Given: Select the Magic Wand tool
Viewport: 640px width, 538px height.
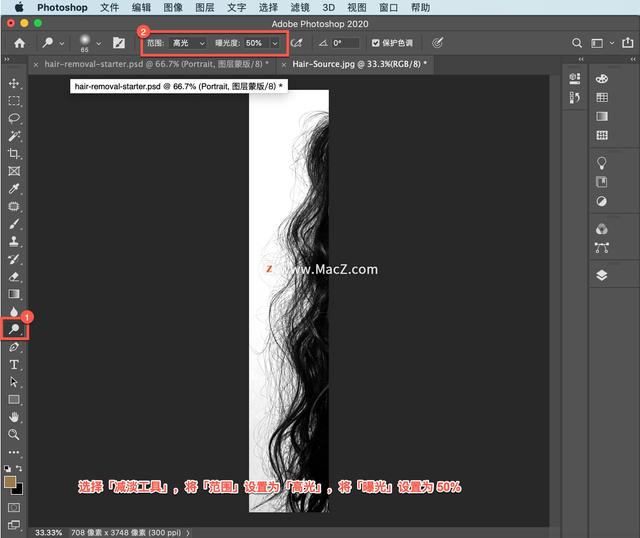Looking at the screenshot, I should [14, 136].
